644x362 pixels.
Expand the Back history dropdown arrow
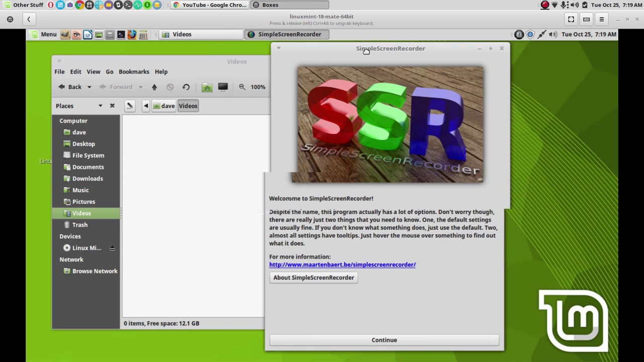click(89, 87)
